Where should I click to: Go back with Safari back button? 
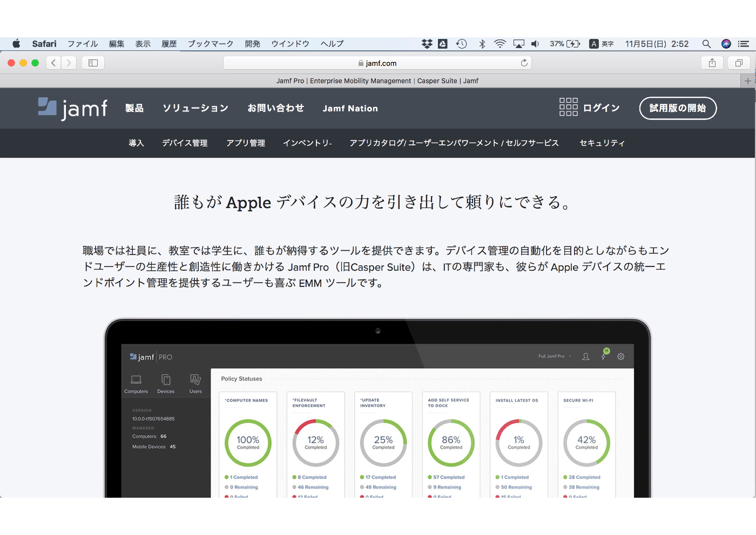pos(53,63)
